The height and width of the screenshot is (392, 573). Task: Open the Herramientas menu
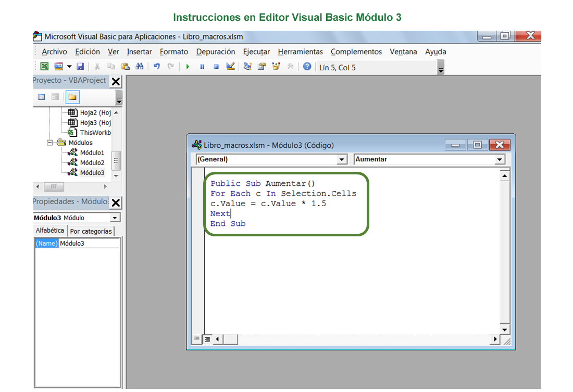[301, 52]
